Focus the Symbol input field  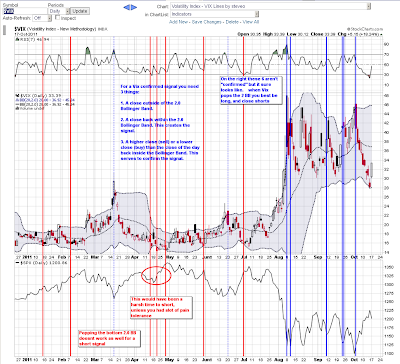tap(25, 11)
